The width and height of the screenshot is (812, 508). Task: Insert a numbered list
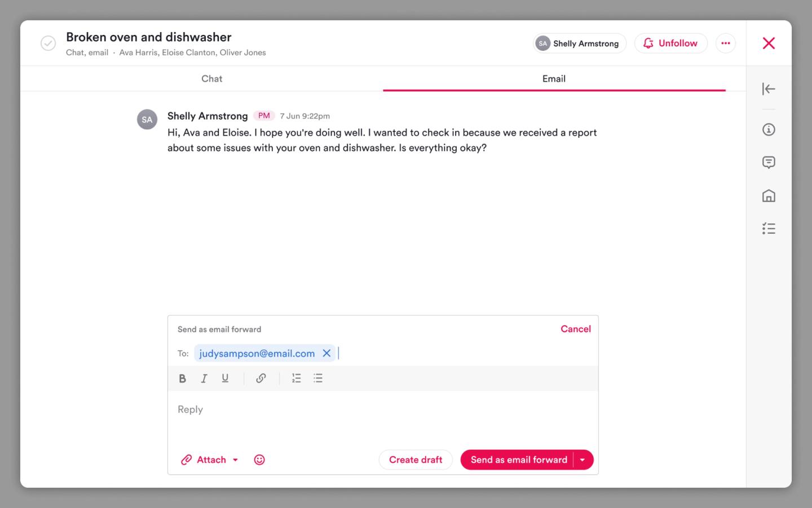(x=297, y=379)
